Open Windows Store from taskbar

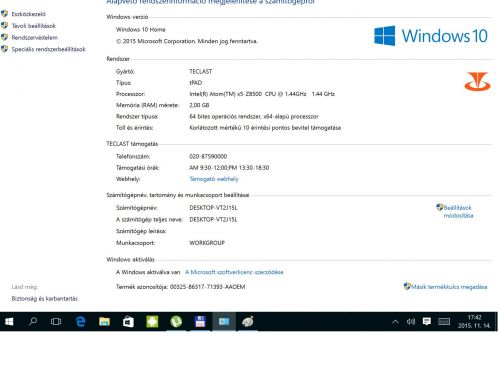pos(128,322)
